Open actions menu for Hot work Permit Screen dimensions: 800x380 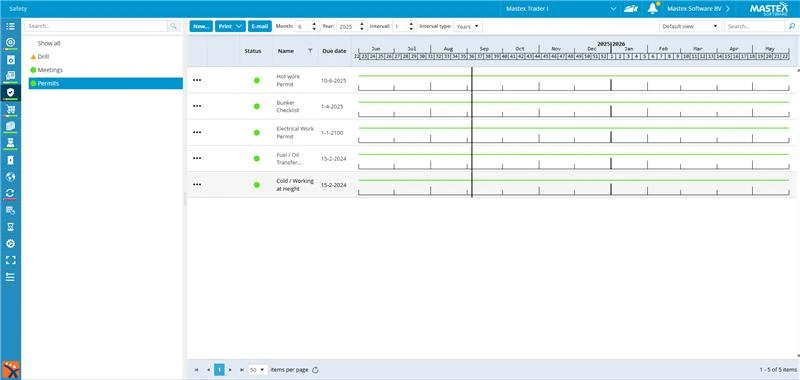[x=197, y=80]
